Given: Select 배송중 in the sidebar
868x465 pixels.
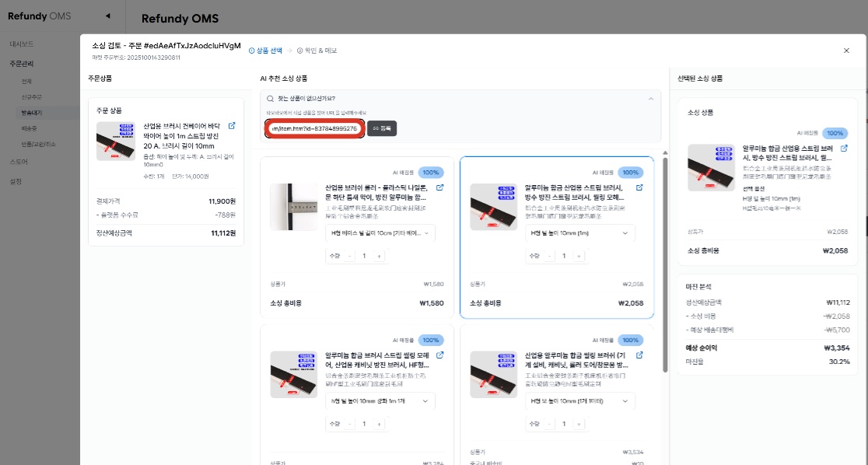Looking at the screenshot, I should (30, 128).
